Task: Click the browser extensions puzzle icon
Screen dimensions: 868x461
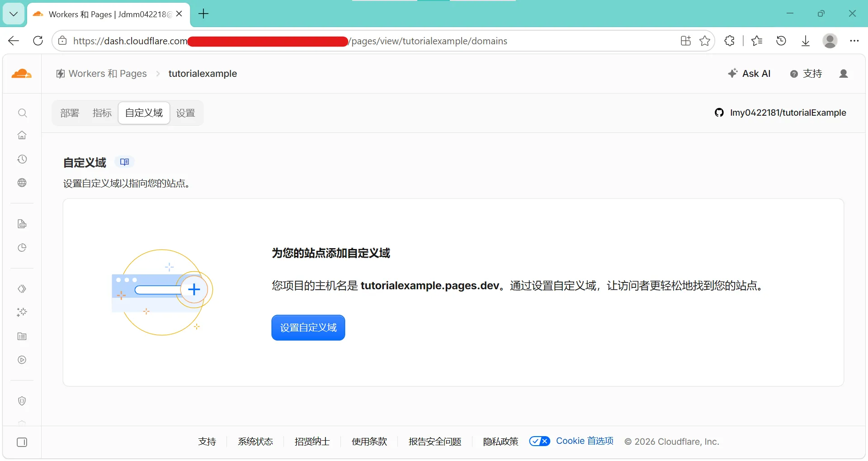Action: pyautogui.click(x=729, y=41)
